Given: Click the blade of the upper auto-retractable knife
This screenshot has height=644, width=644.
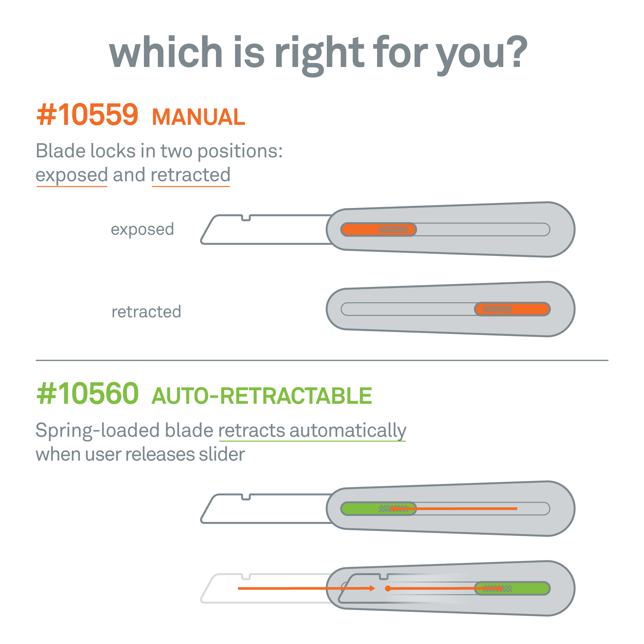Looking at the screenshot, I should 267,508.
